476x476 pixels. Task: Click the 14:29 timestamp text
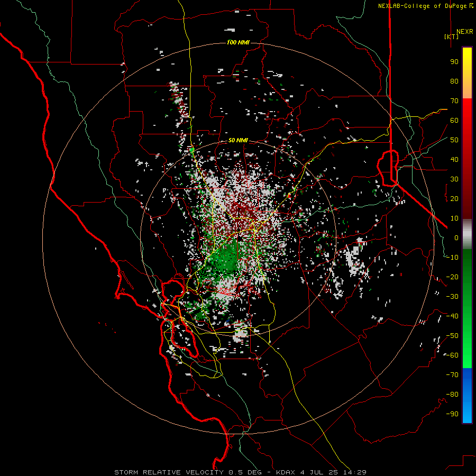pyautogui.click(x=354, y=472)
